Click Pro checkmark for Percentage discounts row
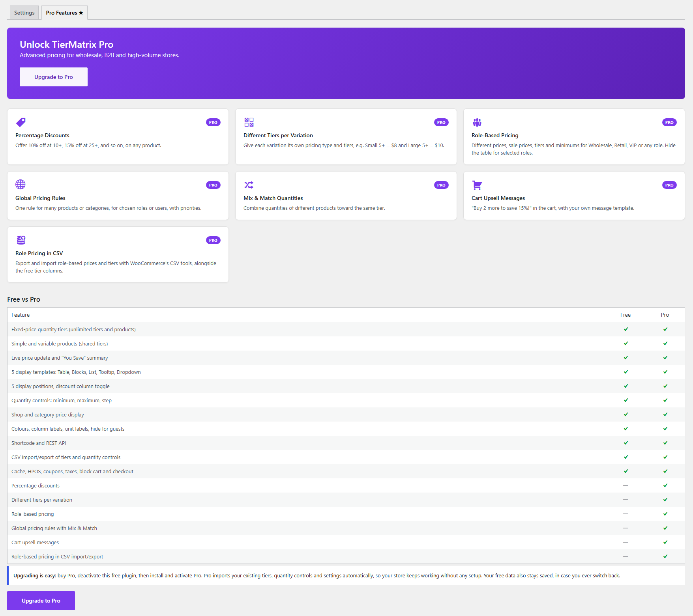This screenshot has width=693, height=616. pyautogui.click(x=665, y=485)
